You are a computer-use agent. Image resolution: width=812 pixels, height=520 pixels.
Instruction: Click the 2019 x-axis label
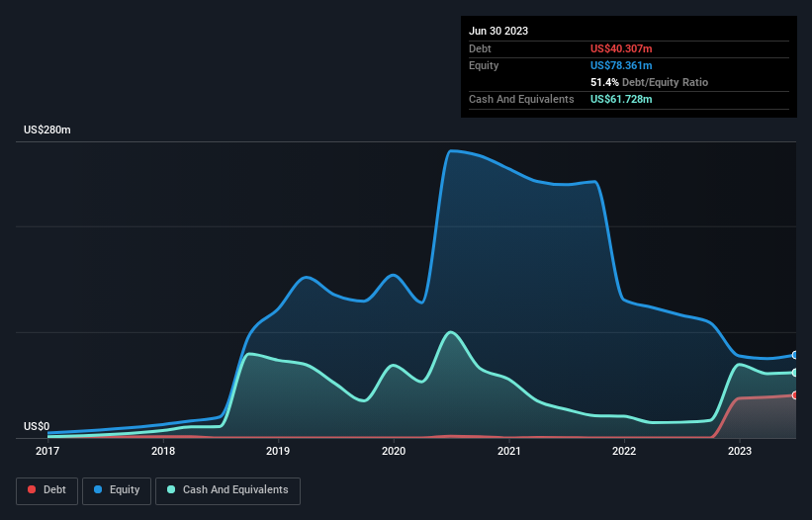278,451
